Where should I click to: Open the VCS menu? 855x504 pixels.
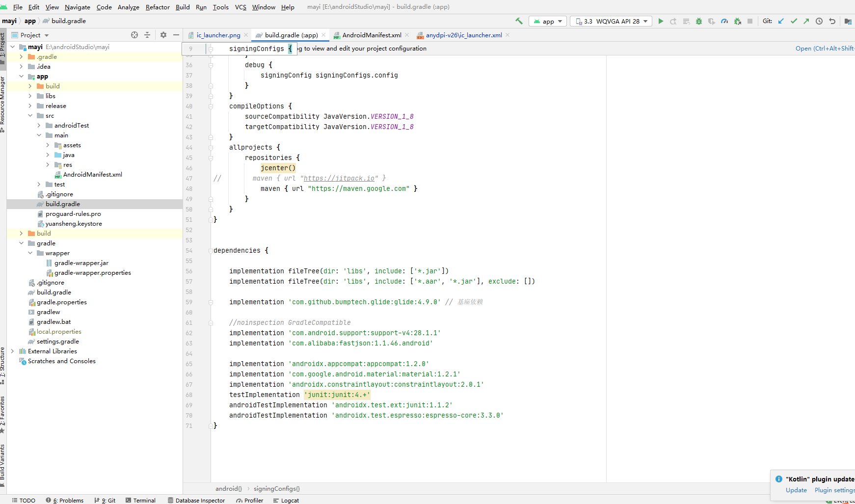(240, 7)
